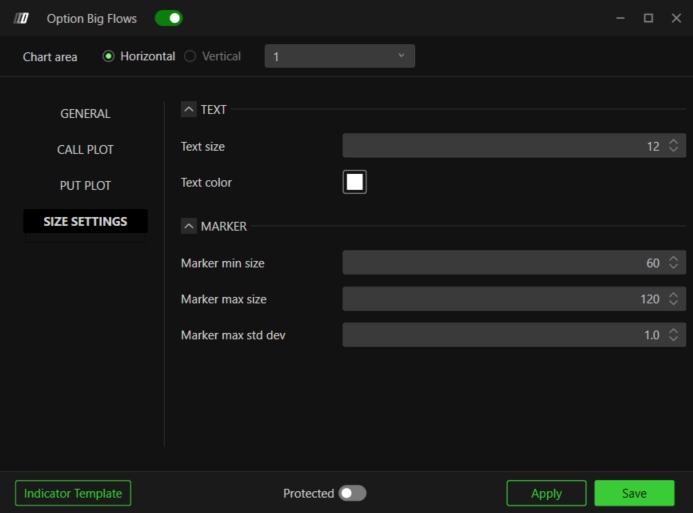Toggle the Option Big Flows indicator switch

click(168, 18)
